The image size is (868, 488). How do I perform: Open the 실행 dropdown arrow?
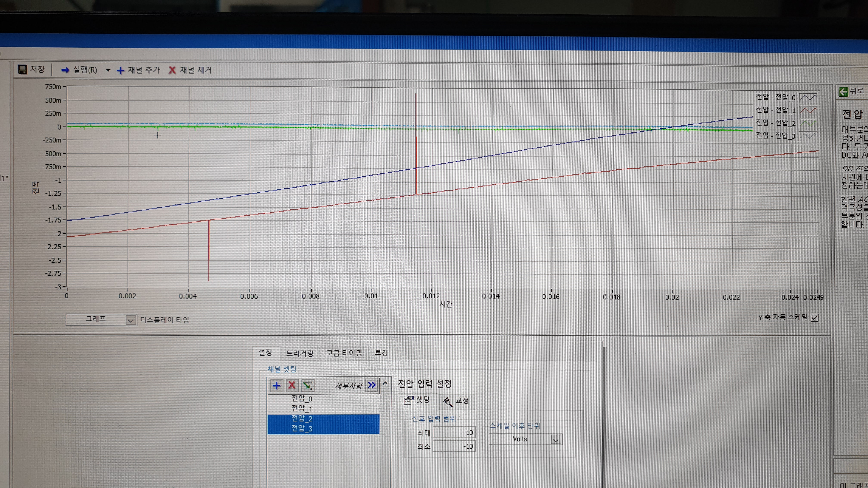click(x=108, y=70)
